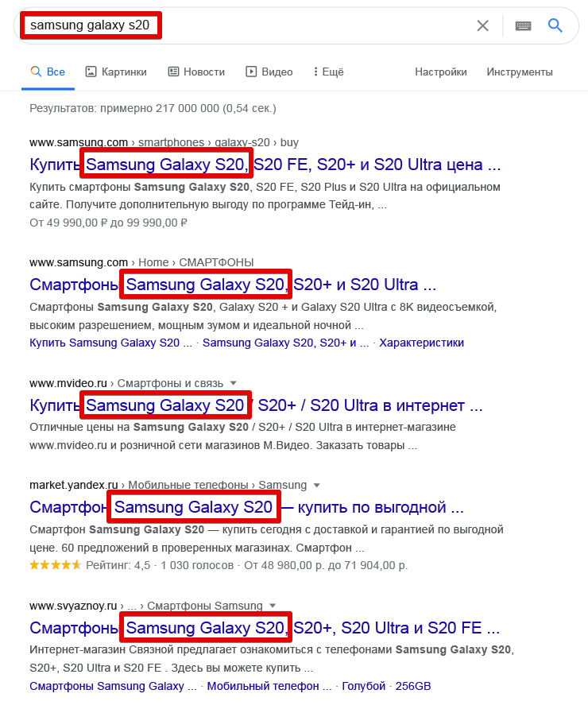Open the Yandex Market Galaxy S20 result
Viewport: 588px width, 709px height.
click(246, 507)
